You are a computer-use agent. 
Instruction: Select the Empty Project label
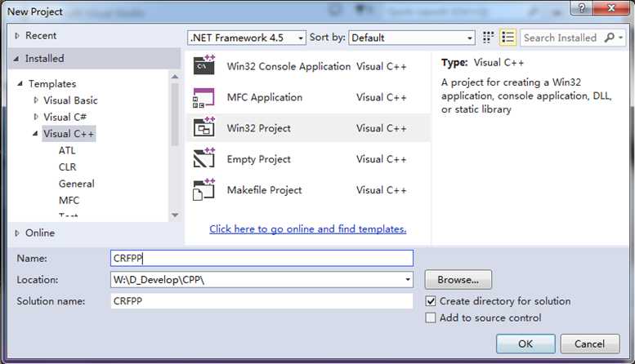[258, 159]
